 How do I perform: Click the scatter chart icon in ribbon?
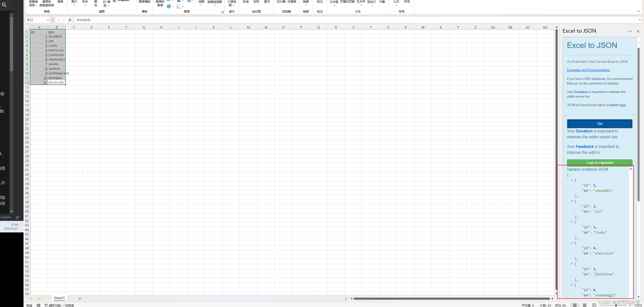click(179, 6)
